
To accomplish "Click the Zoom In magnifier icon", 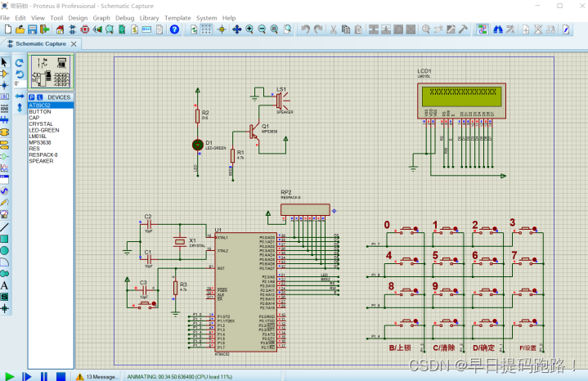I will [250, 29].
